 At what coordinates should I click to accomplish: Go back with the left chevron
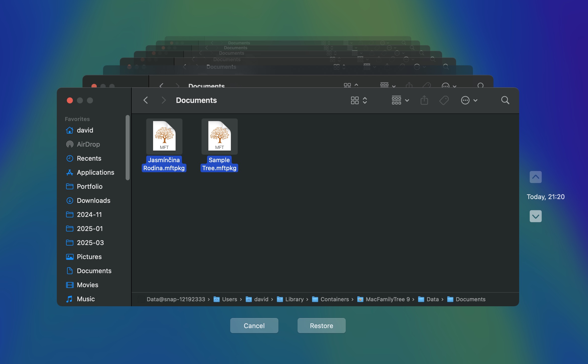(146, 100)
